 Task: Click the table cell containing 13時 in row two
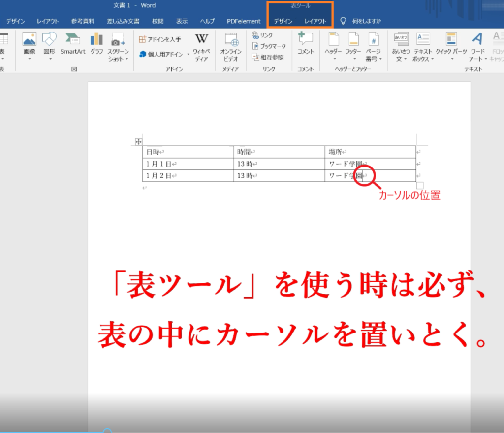(279, 164)
